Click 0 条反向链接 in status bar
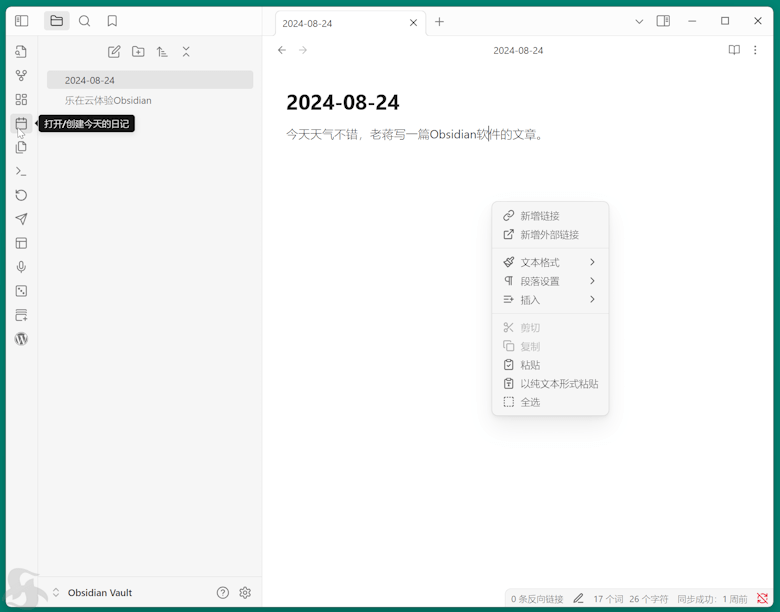 tap(537, 599)
